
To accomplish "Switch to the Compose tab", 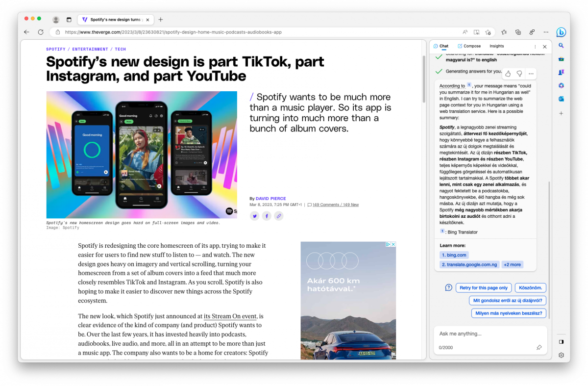I will (x=469, y=46).
